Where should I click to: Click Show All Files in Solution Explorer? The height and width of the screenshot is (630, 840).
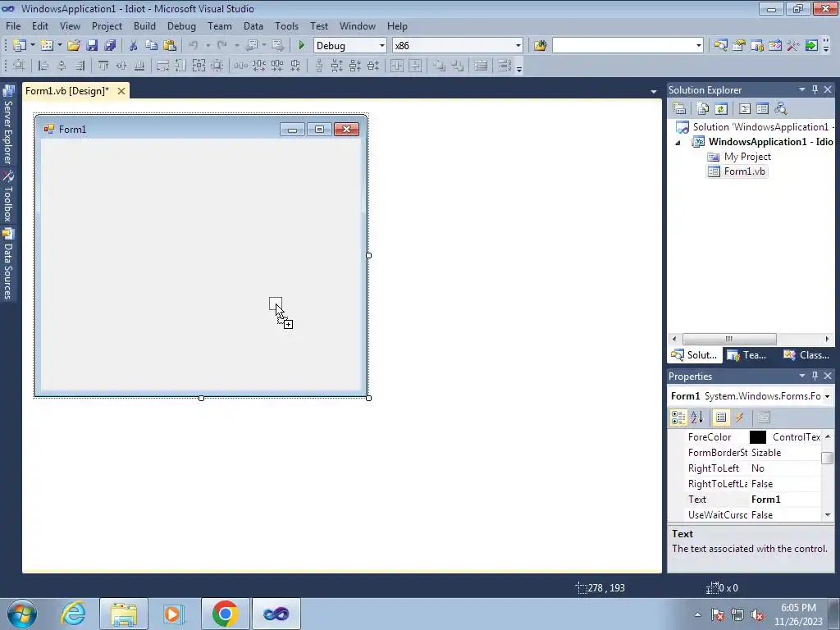click(703, 109)
